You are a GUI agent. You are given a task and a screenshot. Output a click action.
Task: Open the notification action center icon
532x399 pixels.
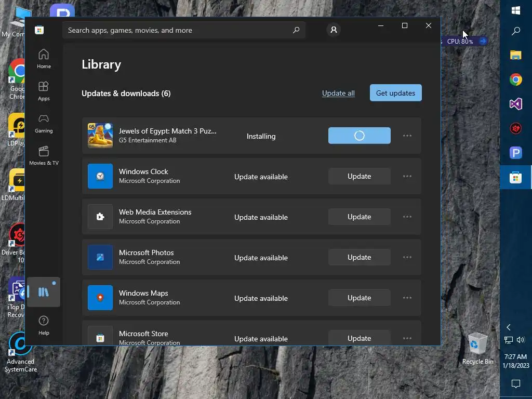pos(516,383)
